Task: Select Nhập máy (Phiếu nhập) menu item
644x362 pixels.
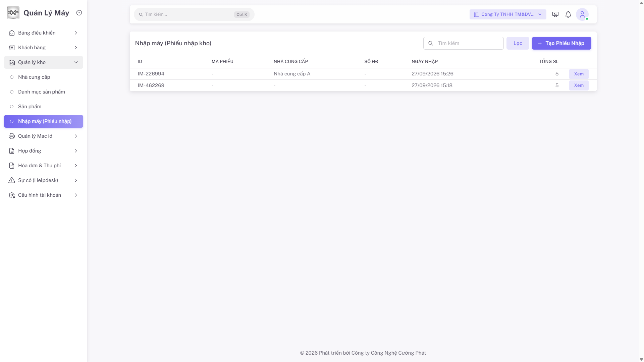Action: [44, 121]
